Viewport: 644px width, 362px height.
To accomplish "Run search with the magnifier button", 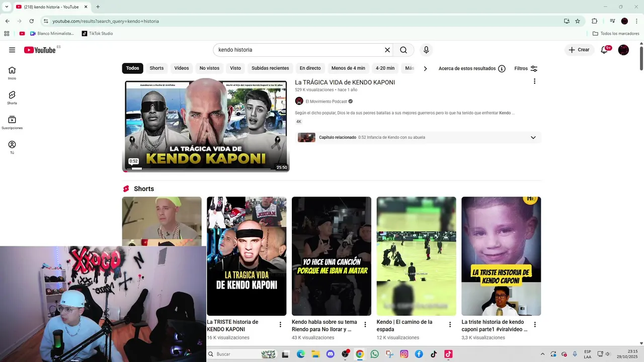I will [404, 50].
